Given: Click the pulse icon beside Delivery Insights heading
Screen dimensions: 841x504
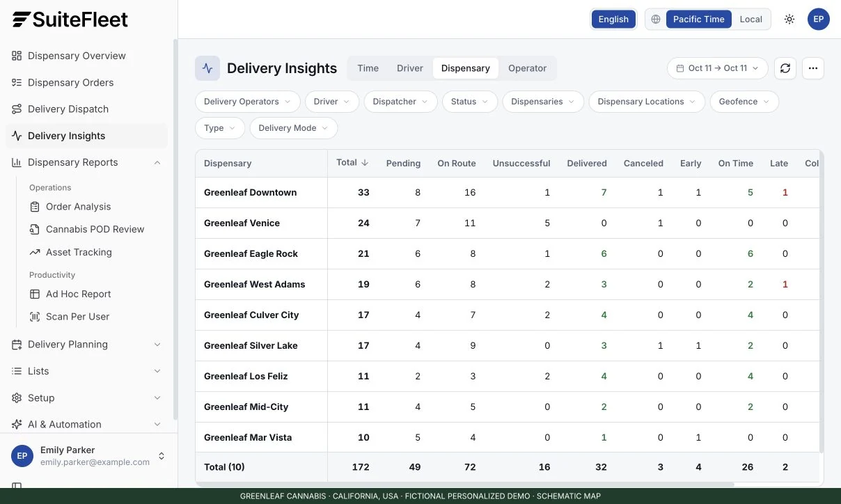Looking at the screenshot, I should tap(207, 68).
